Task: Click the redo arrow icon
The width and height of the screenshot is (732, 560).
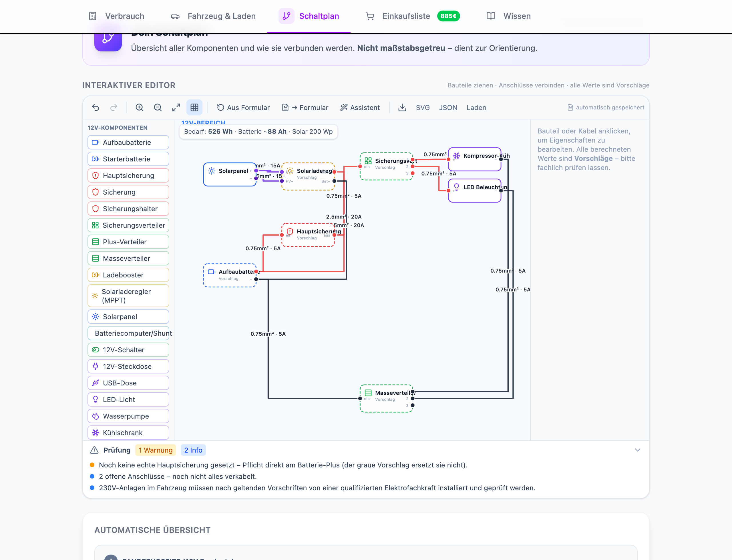Action: click(x=114, y=107)
